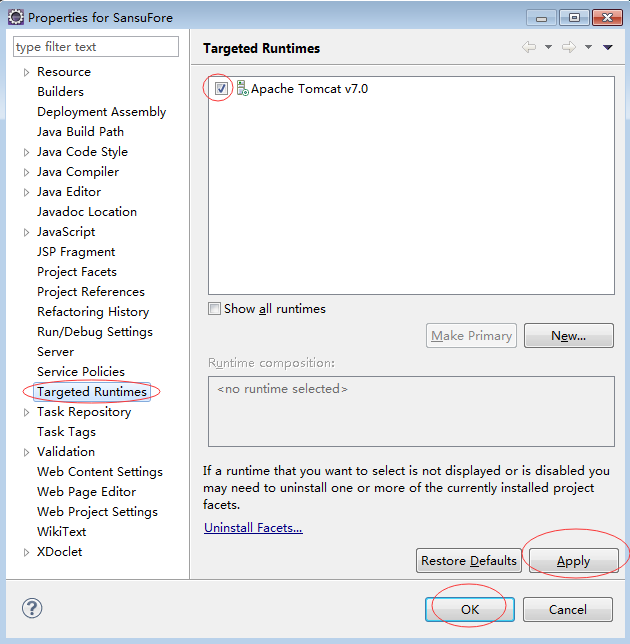Click the New... runtime button
Image resolution: width=630 pixels, height=644 pixels.
(569, 336)
